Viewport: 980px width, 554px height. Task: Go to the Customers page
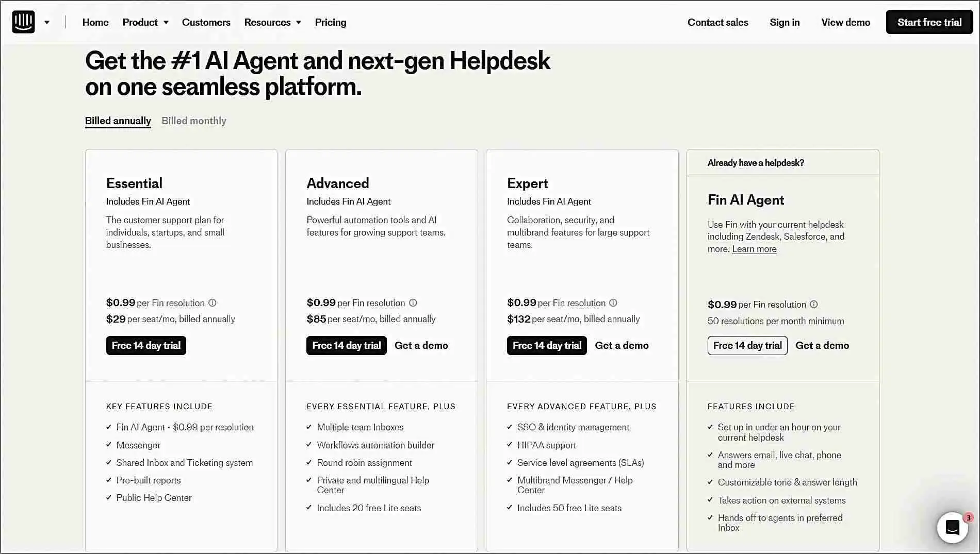[206, 22]
